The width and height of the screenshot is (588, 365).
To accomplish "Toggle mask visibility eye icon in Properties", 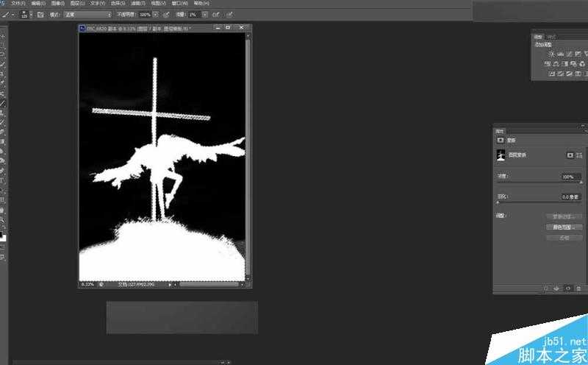I will coord(568,288).
